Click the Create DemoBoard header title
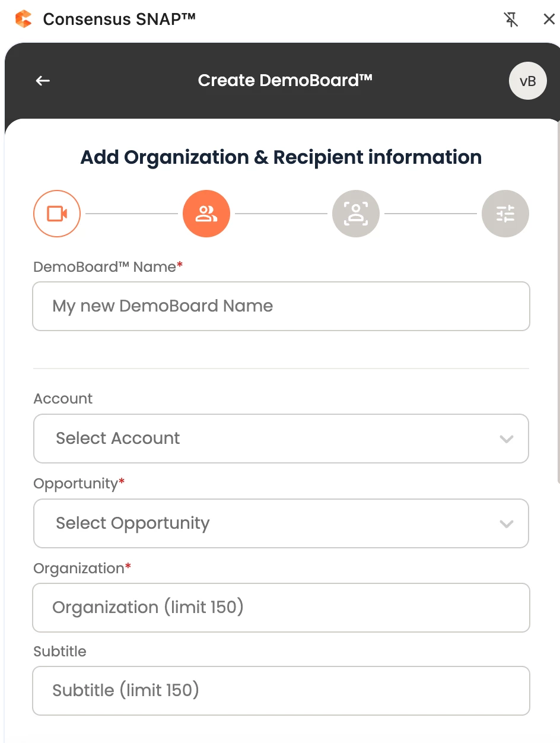The height and width of the screenshot is (743, 560). tap(285, 80)
